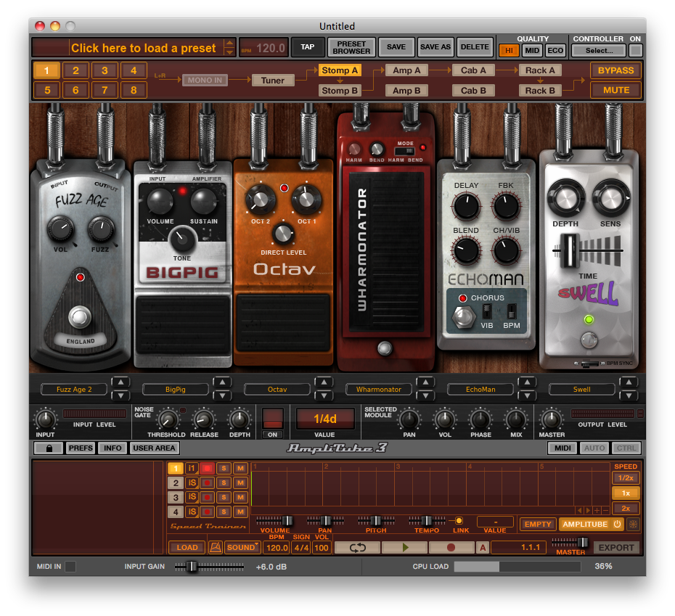This screenshot has height=616, width=675.
Task: Select the Stomp B module
Action: coord(340,91)
